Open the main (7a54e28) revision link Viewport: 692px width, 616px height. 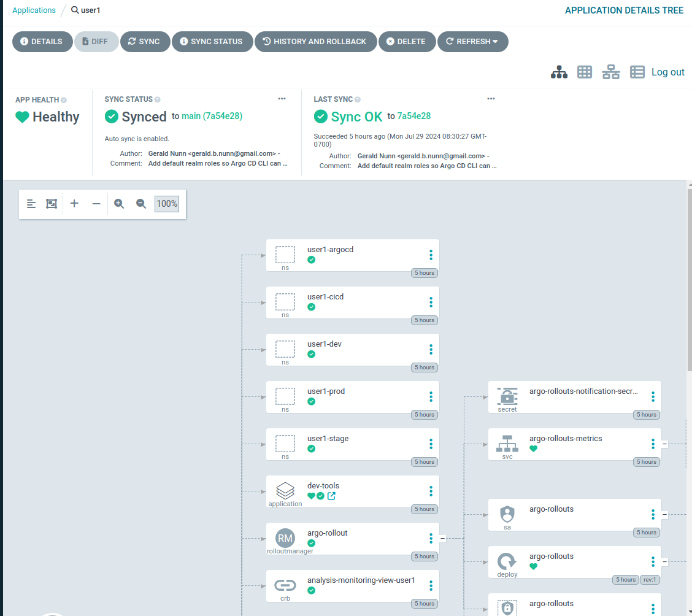click(x=212, y=116)
